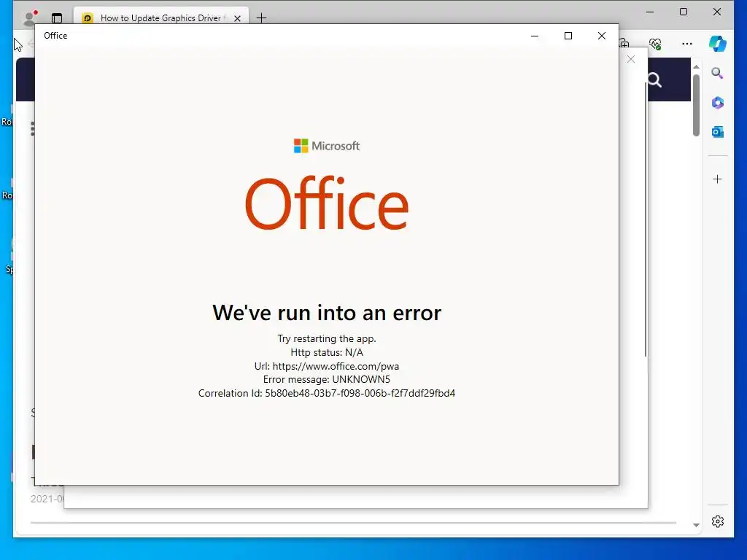Click the 'We've run into an error' heading

[327, 313]
